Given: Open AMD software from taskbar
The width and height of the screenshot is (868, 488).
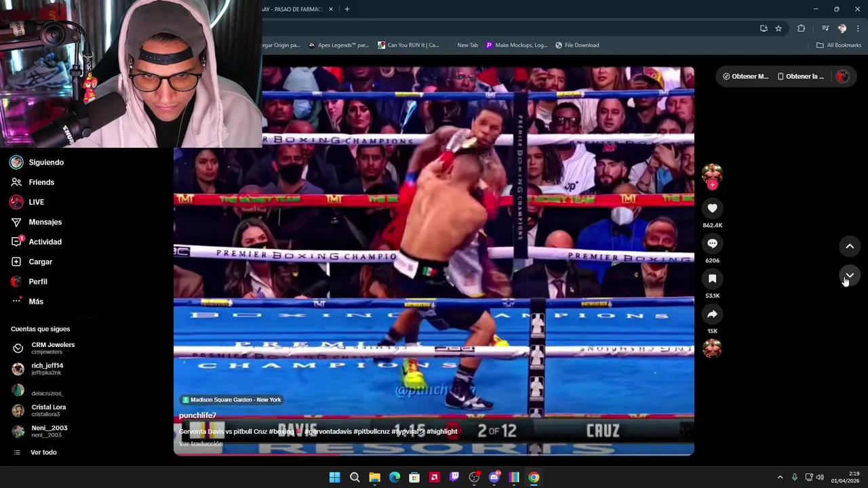Looking at the screenshot, I should (435, 477).
